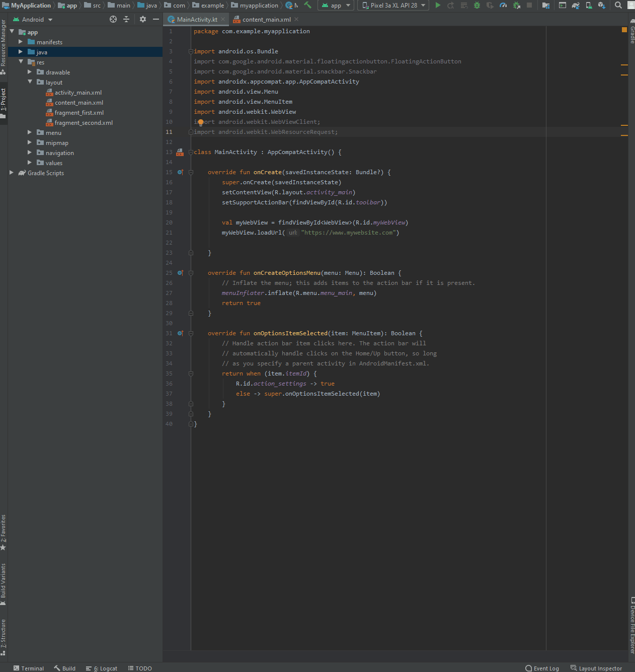Click Run Anything terminal-window icon in toolbar
Image resolution: width=635 pixels, height=672 pixels.
pos(563,5)
